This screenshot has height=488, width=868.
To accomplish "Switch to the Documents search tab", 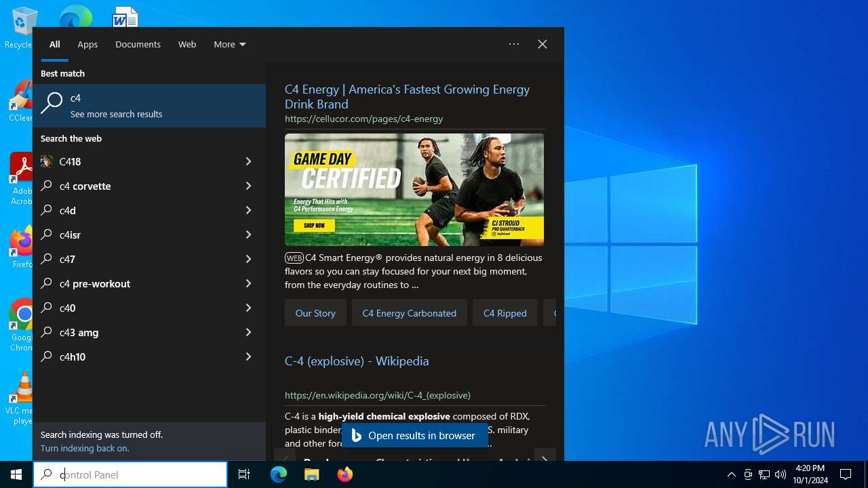I will pyautogui.click(x=138, y=44).
